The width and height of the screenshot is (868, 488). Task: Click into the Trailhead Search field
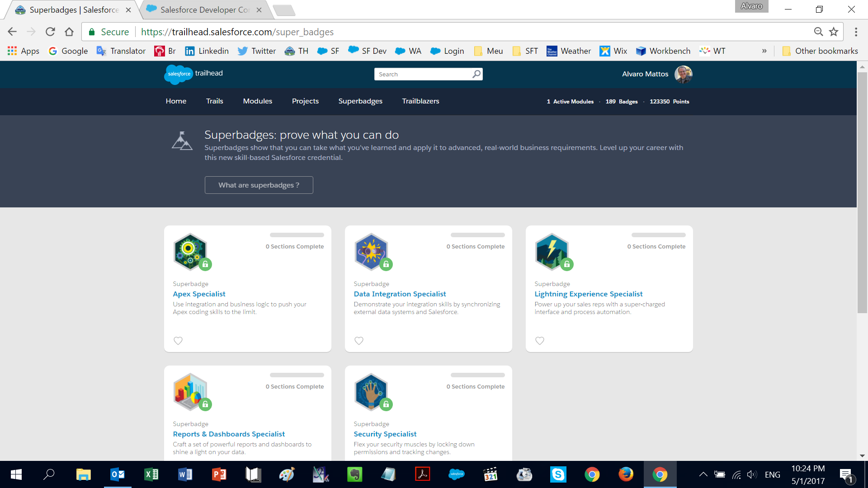(x=423, y=74)
